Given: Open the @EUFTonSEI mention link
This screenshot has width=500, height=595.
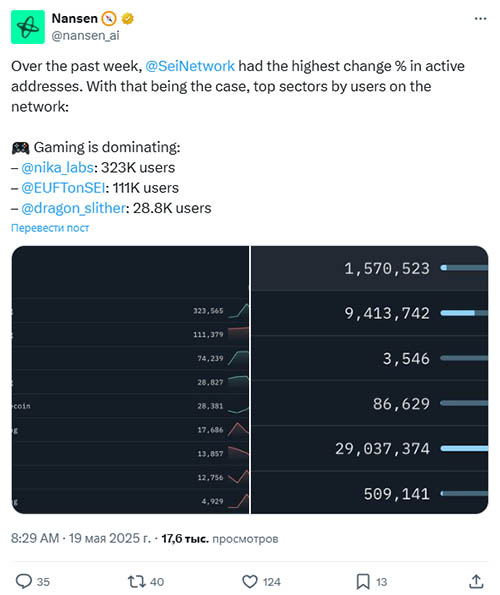Looking at the screenshot, I should click(x=63, y=188).
